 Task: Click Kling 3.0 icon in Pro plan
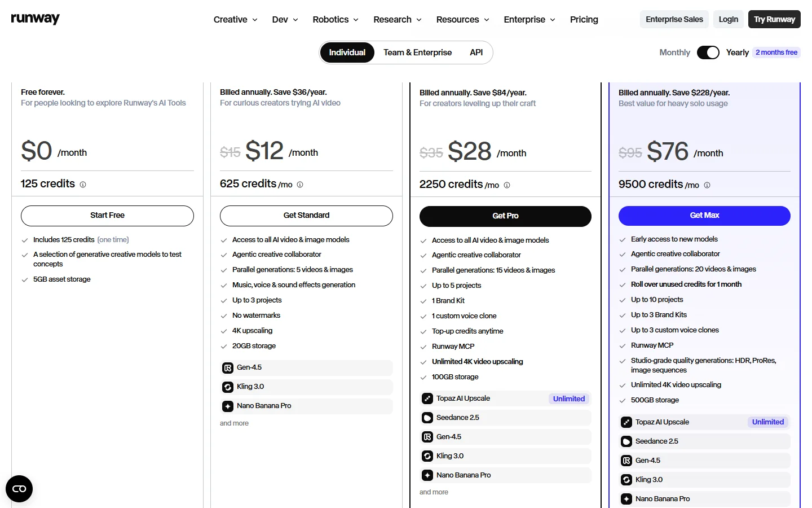427,457
